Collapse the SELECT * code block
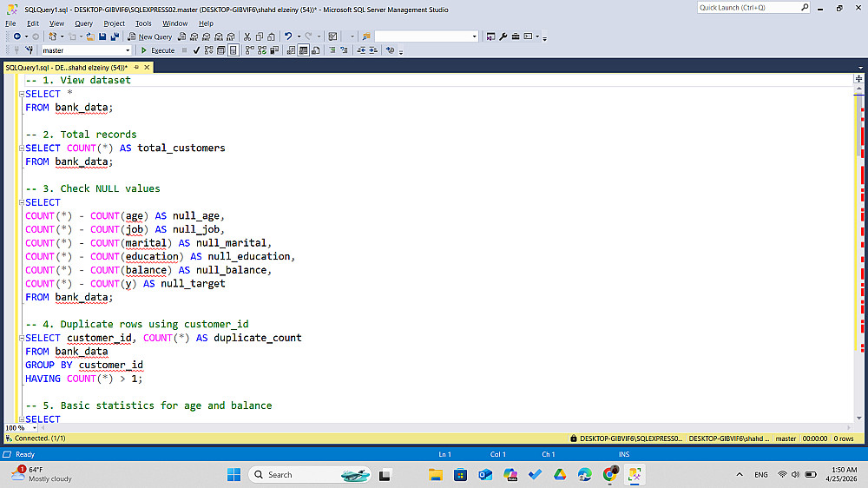Image resolution: width=868 pixels, height=488 pixels. click(22, 94)
